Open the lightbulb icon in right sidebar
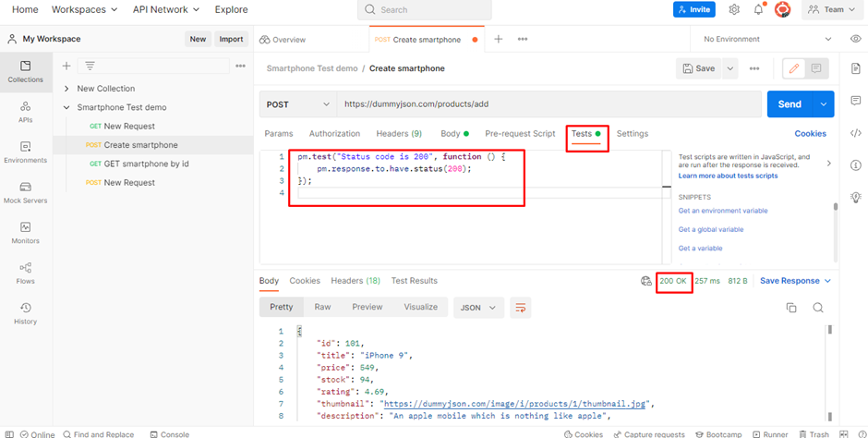Viewport: 868px width, 438px height. click(855, 197)
